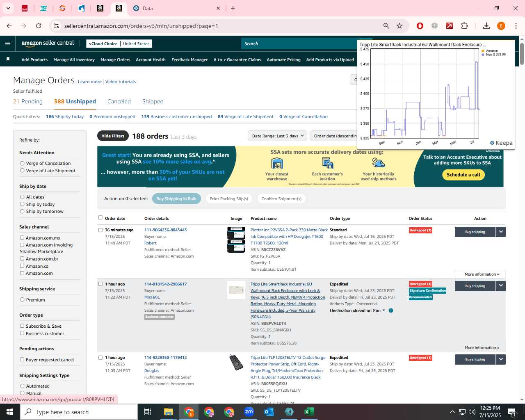This screenshot has height=420, width=525.
Task: Open order link 114-8181542-2986617
Action: (x=165, y=284)
